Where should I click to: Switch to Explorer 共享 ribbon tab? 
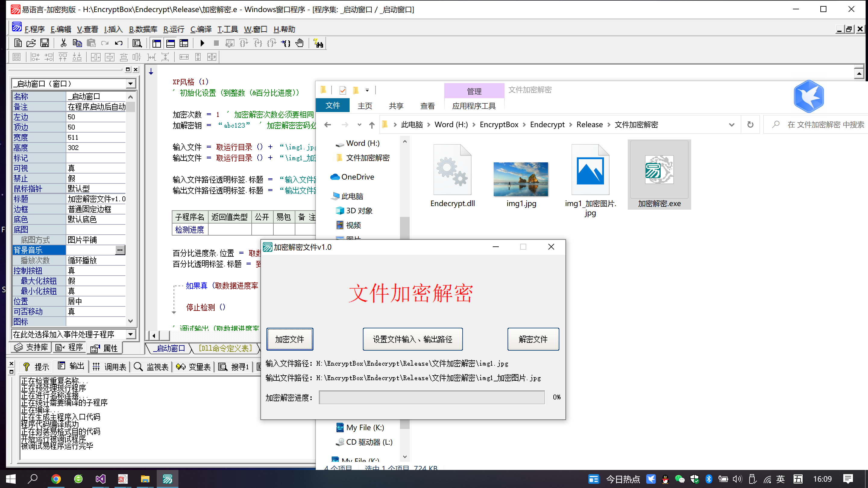tap(396, 106)
